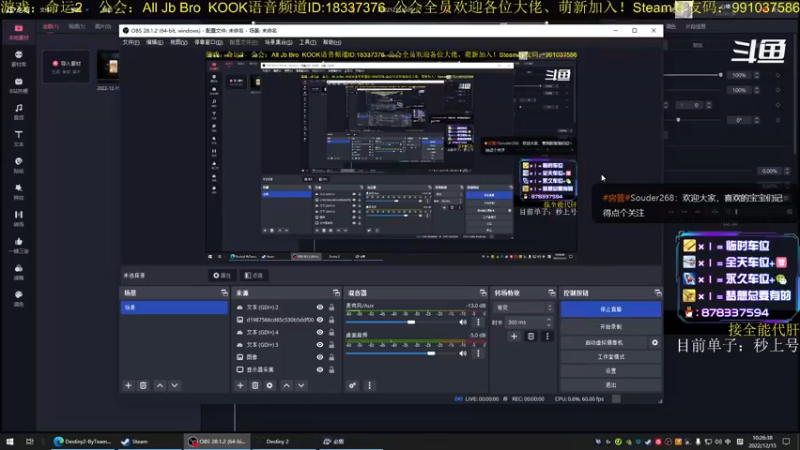
Task: Open the Docks menu in OBS
Action: (x=208, y=42)
